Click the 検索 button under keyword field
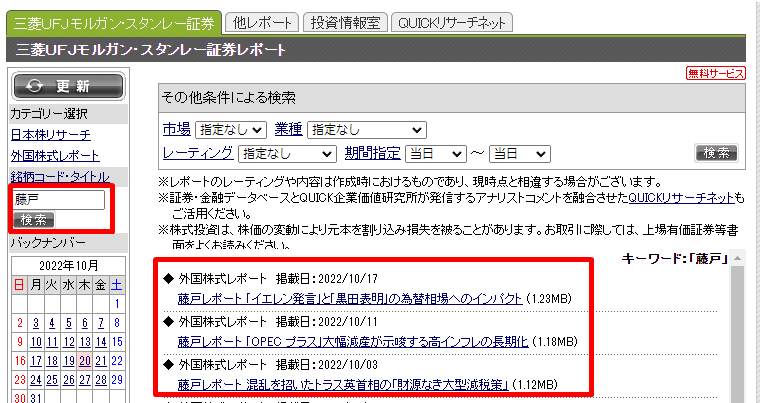This screenshot has height=403, width=760. [x=34, y=220]
